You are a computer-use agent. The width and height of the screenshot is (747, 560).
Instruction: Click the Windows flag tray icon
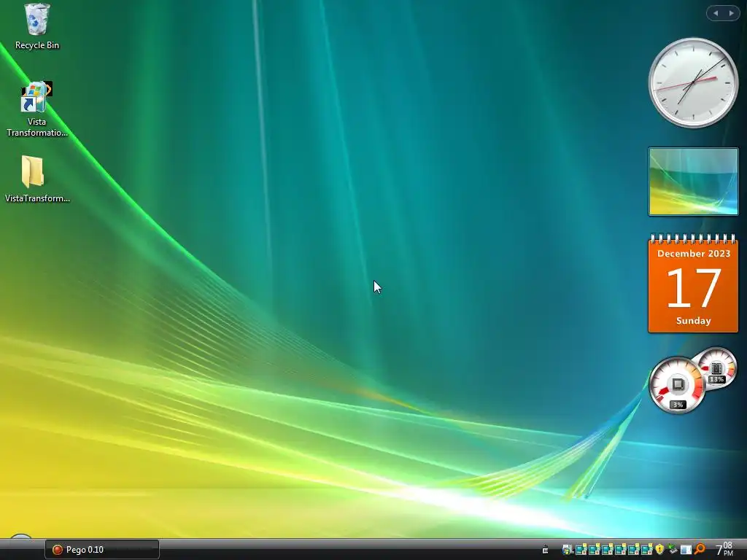coord(566,550)
